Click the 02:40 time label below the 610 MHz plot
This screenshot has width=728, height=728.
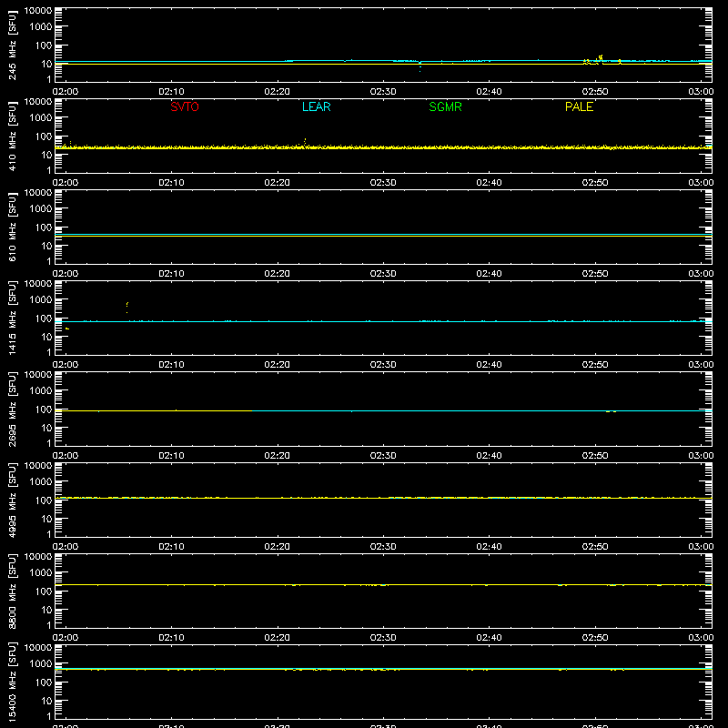click(489, 274)
